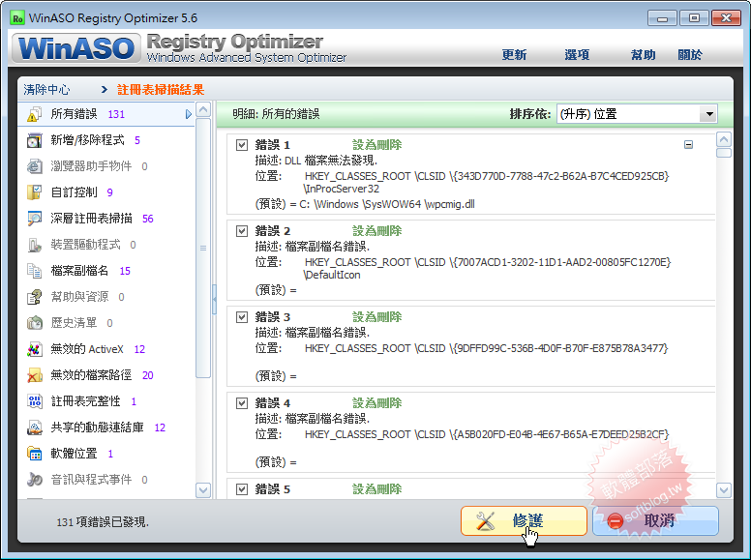Image resolution: width=751 pixels, height=560 pixels.
Task: Click the 新增/移除程式 category icon
Action: tap(35, 140)
